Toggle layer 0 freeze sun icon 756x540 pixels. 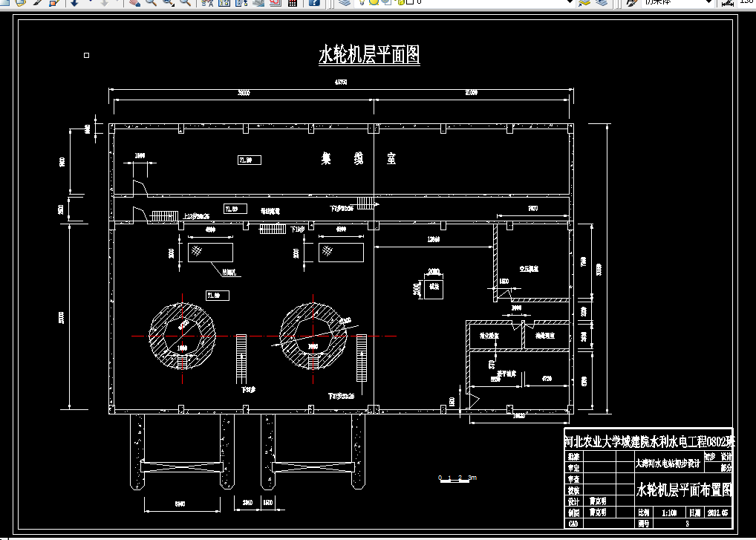tap(374, 2)
